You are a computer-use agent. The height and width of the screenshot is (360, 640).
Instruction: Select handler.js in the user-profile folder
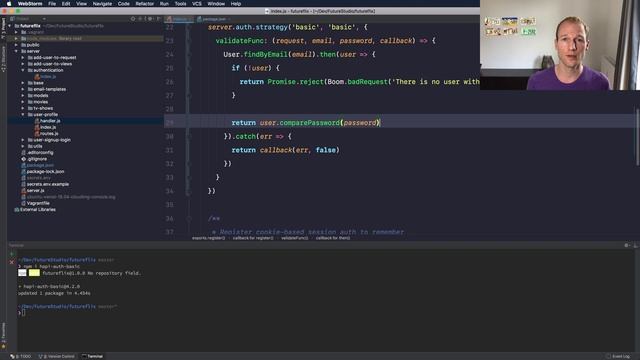tap(50, 121)
